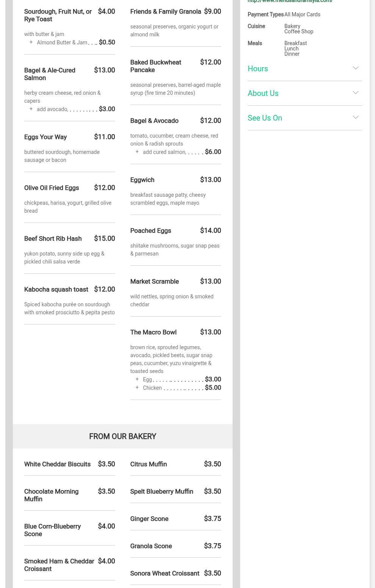Click the plus icon beside Almond Butter & Jam

coord(31,42)
